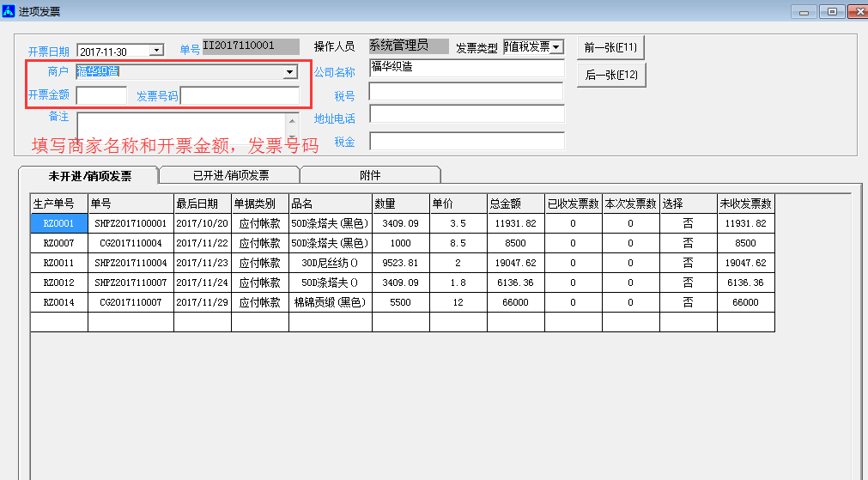868x480 pixels.
Task: Click the 未收发票数 column header
Action: 746,204
